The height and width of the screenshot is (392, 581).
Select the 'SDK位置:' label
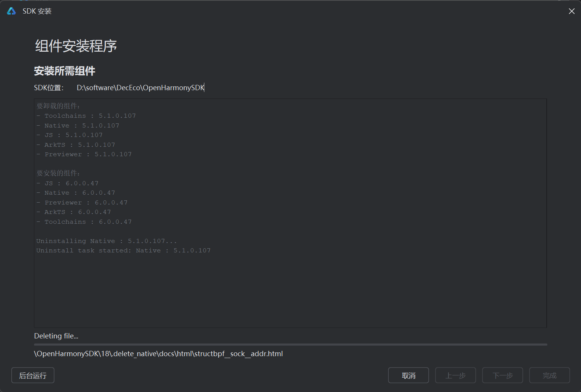(x=49, y=88)
